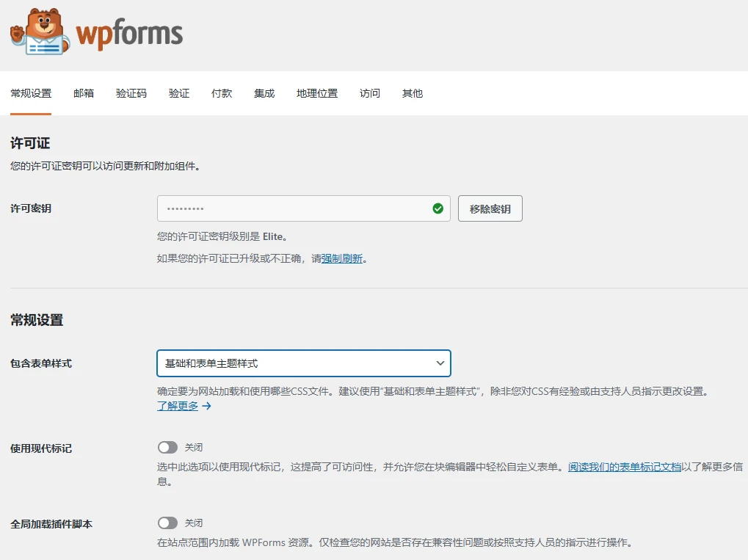Click the 移除密钥 button
The width and height of the screenshot is (748, 560).
[x=490, y=208]
